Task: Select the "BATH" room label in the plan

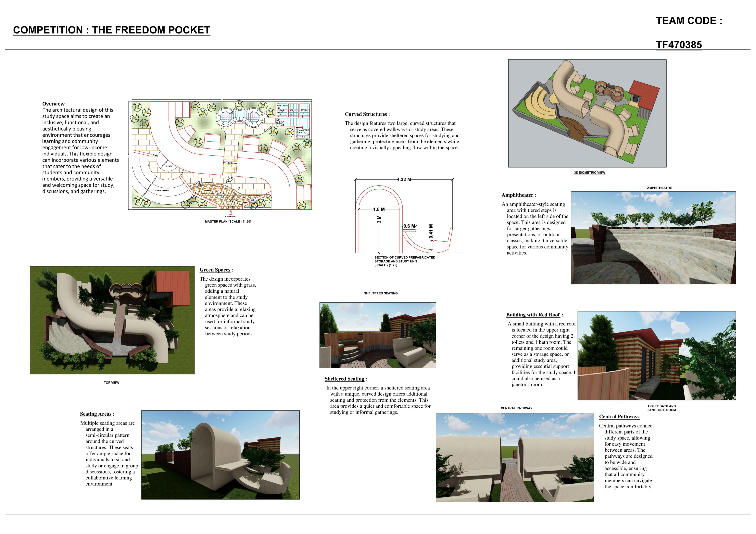Action: pos(303,110)
